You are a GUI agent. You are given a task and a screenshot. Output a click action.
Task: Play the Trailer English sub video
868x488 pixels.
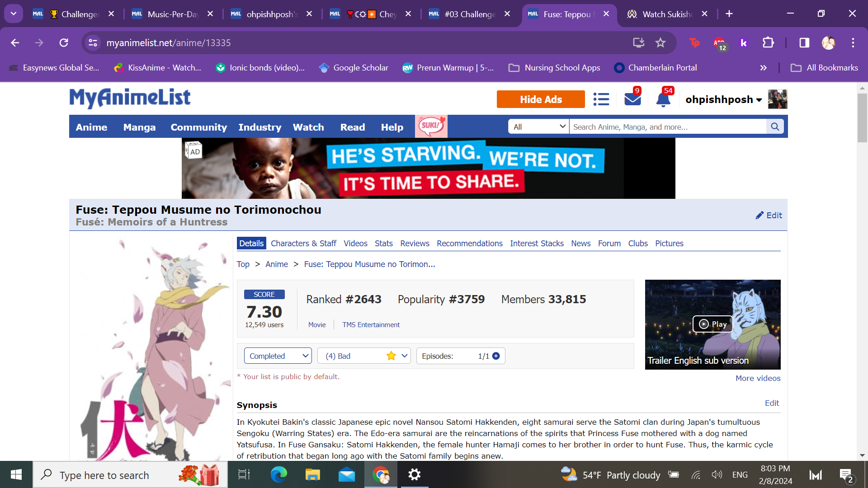coord(712,324)
